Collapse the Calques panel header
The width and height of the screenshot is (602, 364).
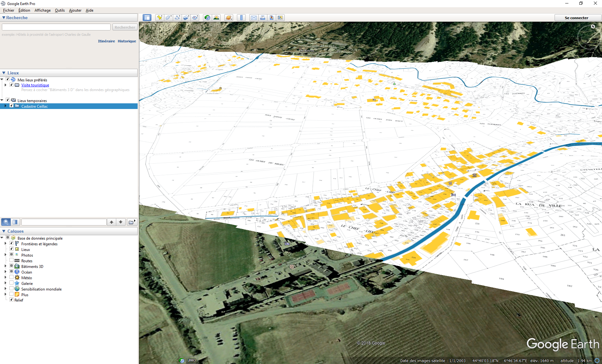click(x=4, y=231)
